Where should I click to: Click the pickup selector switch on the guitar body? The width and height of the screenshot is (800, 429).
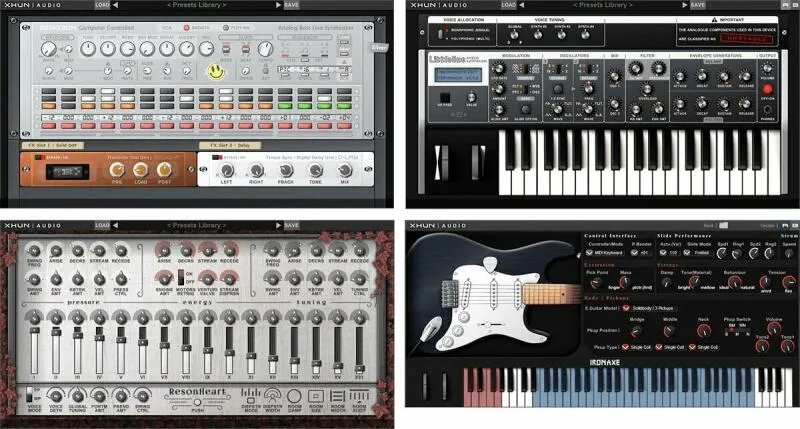488,324
